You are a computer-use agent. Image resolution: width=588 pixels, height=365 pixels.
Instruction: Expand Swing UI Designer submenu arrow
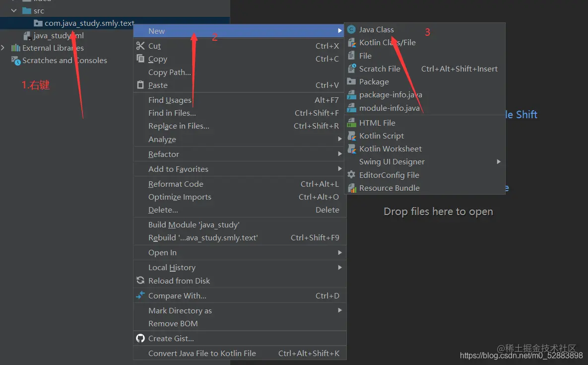[x=498, y=162]
